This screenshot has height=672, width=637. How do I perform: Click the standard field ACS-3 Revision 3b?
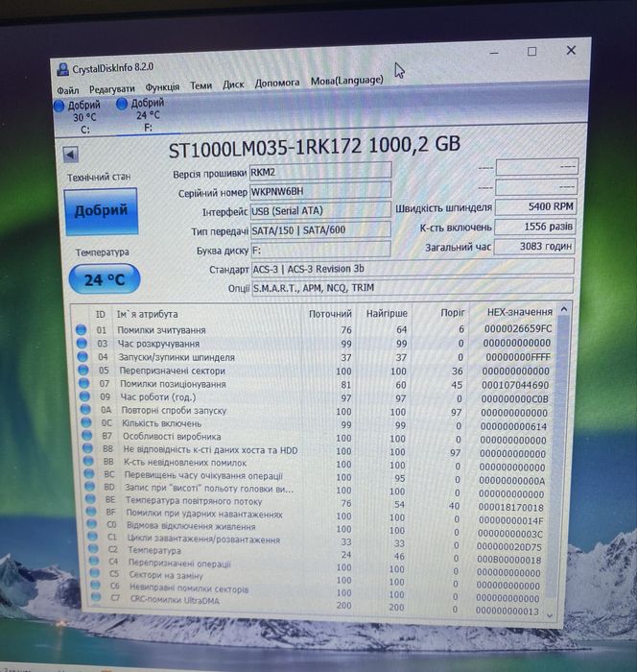tap(413, 268)
